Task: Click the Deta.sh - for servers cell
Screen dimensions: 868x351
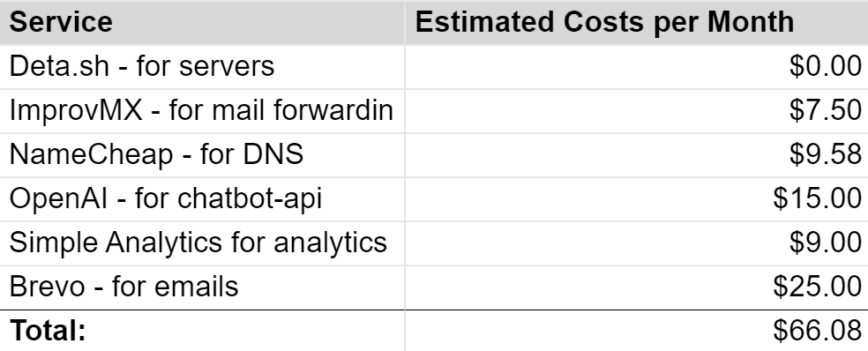Action: point(202,66)
